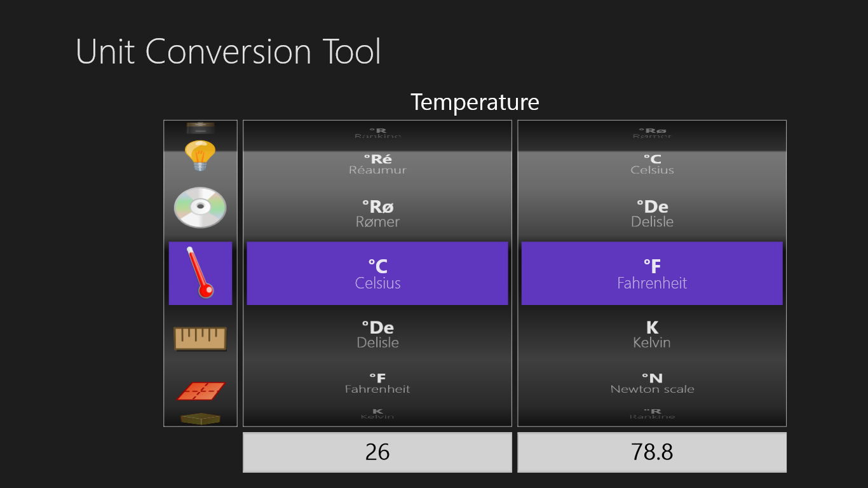Pick Delisle below Celsius in source list
868x488 pixels.
377,334
